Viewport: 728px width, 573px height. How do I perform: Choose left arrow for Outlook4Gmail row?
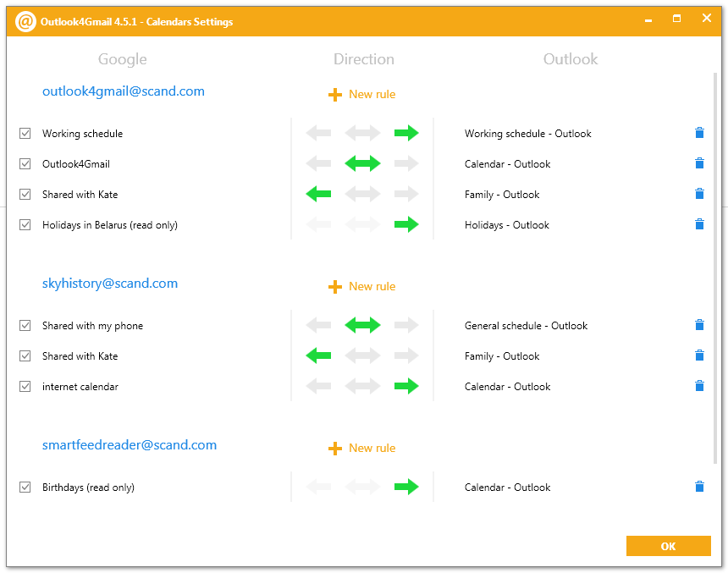click(318, 163)
